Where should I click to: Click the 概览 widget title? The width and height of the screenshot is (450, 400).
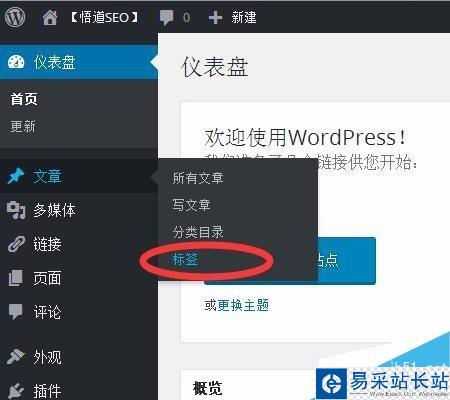[207, 388]
